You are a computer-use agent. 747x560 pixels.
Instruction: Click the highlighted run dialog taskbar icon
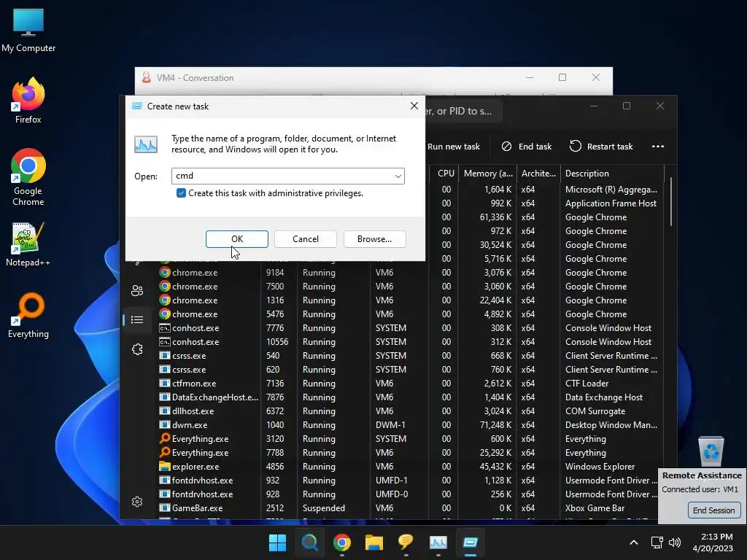tap(471, 542)
